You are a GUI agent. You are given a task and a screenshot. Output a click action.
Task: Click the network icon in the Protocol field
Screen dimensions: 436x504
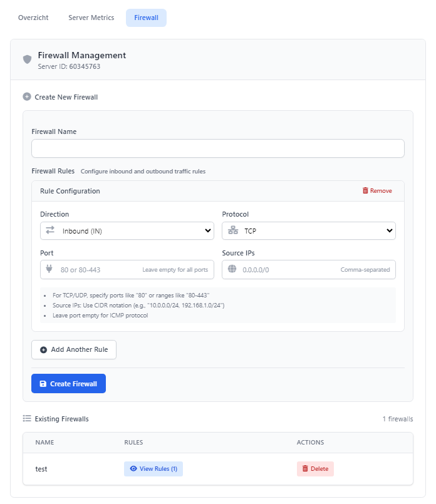click(x=233, y=230)
